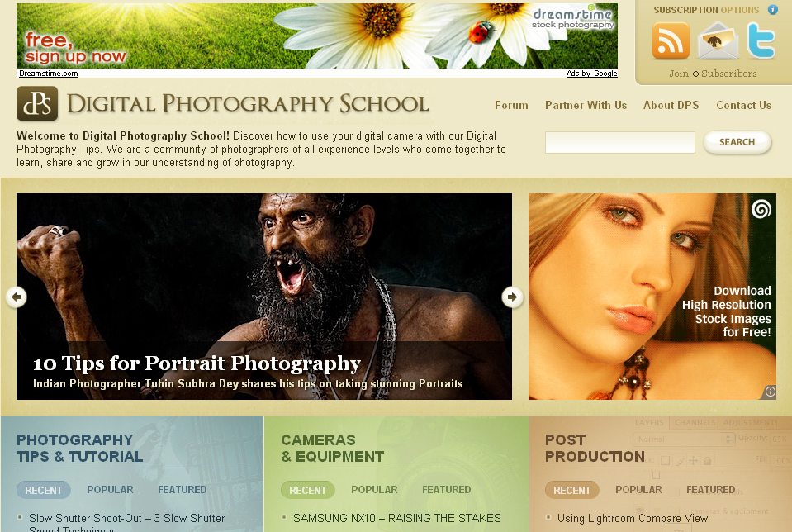Select Popular tab under Post Production

click(x=638, y=490)
